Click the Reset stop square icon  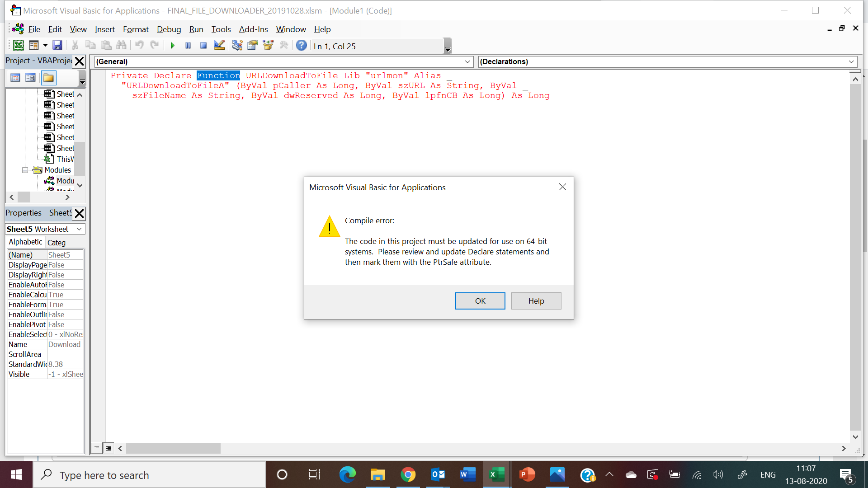203,46
